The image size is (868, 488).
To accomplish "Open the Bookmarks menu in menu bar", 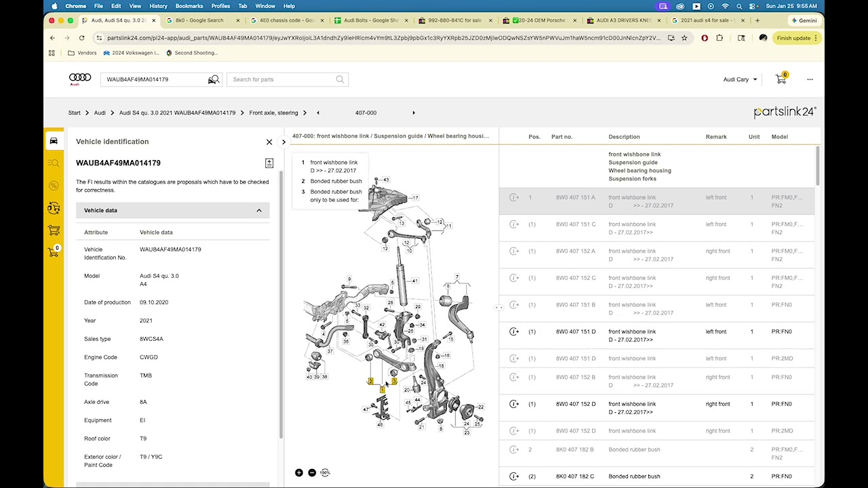I will [x=189, y=6].
